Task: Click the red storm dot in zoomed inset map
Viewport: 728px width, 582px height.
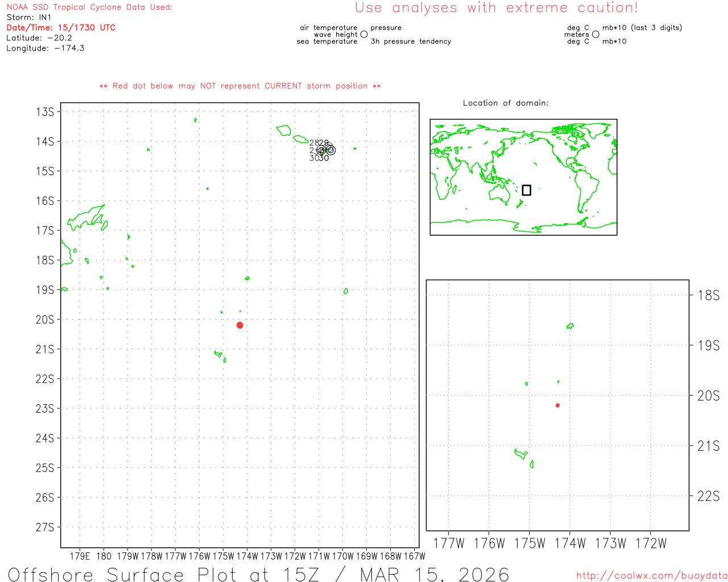Action: click(x=557, y=405)
